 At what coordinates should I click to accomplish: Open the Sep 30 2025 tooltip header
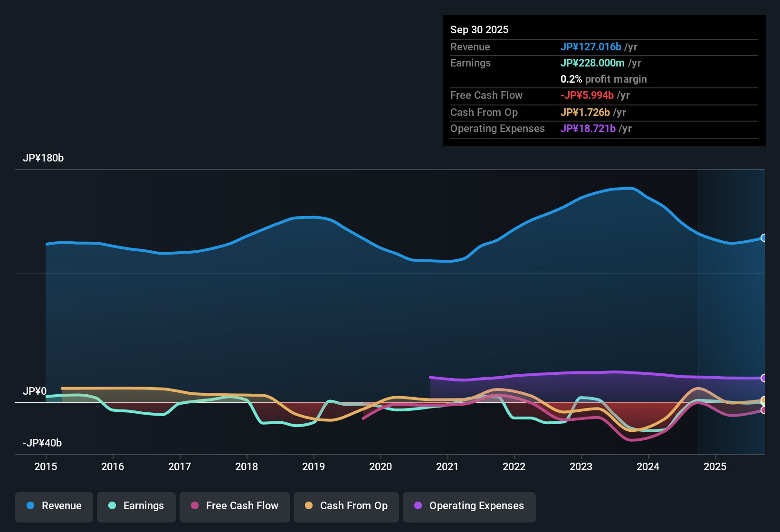click(479, 29)
